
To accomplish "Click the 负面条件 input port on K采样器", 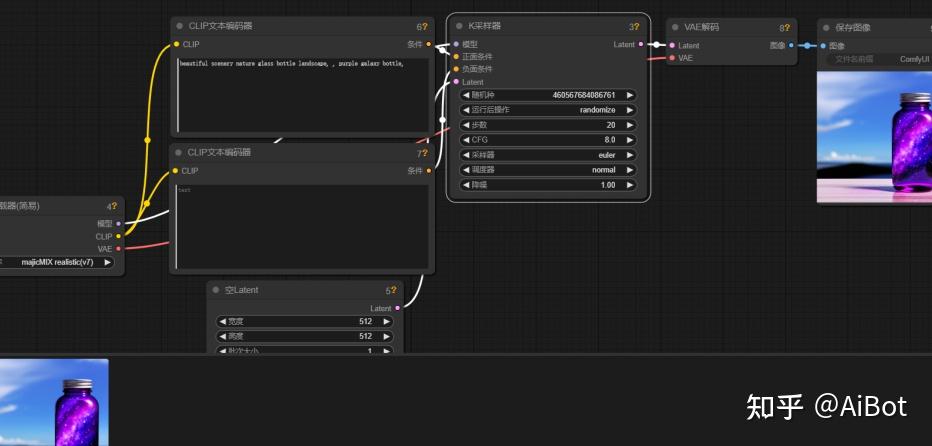I will click(x=456, y=69).
